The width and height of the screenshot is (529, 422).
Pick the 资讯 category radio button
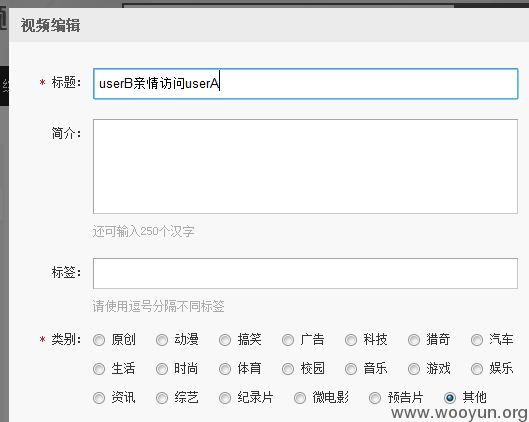pos(99,398)
